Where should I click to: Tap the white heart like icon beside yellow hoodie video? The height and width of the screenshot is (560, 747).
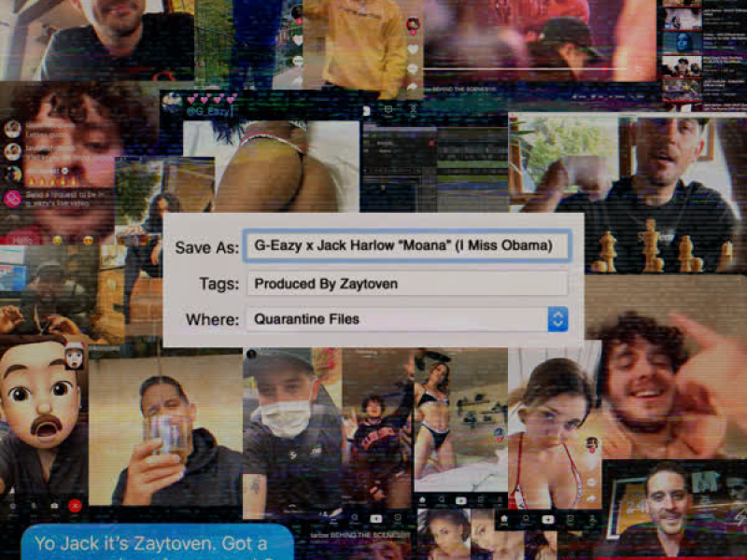413,49
